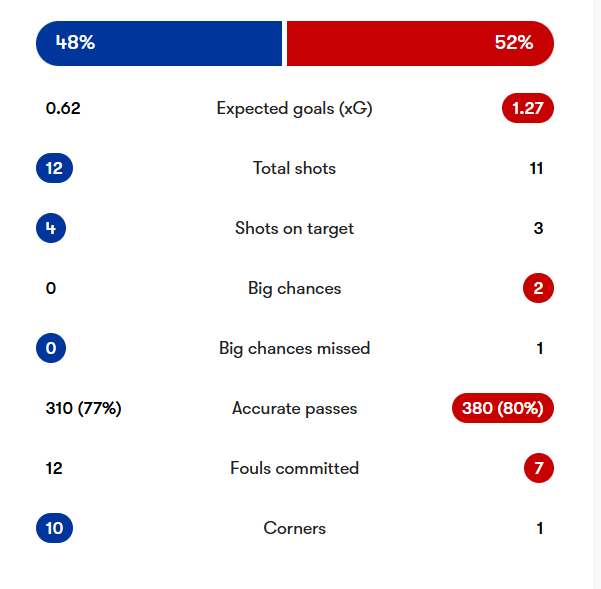
Task: Click the blue 4 shots on target badge
Action: 50,228
